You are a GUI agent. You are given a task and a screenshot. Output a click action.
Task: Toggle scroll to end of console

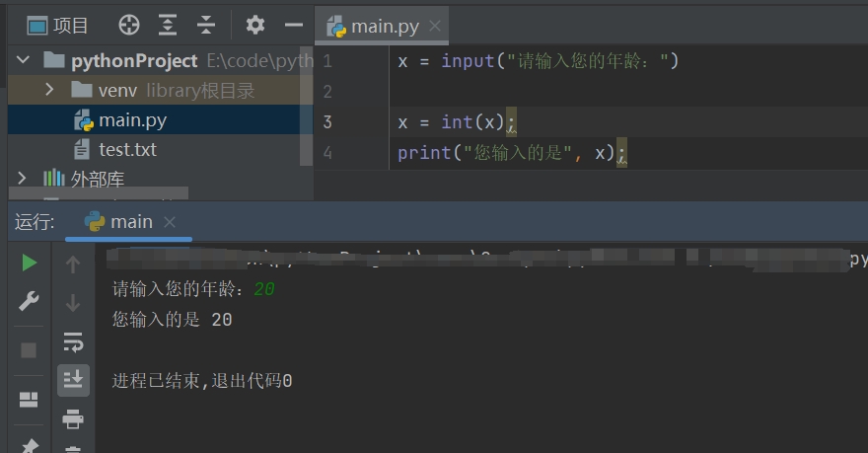[73, 380]
